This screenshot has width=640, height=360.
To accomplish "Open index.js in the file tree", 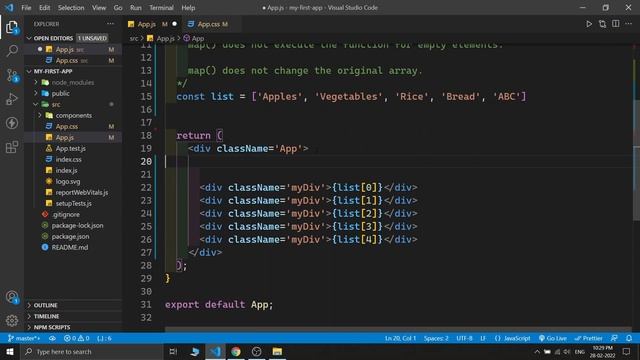I will (x=67, y=171).
